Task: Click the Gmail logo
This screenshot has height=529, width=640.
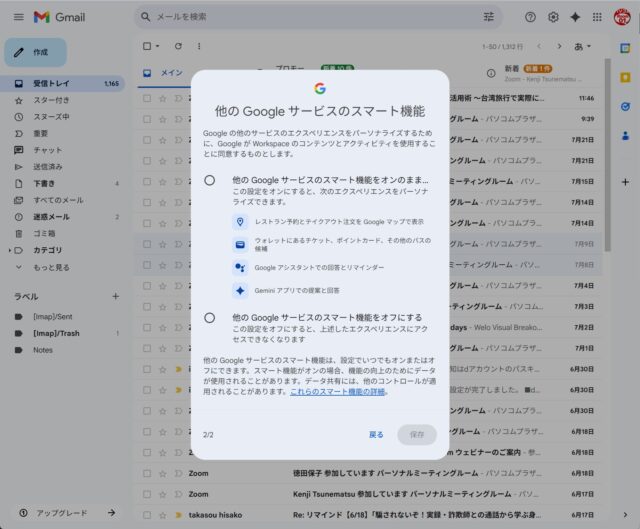Action: 60,17
